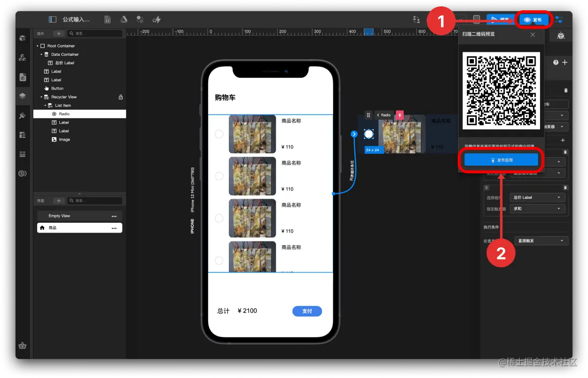Click the QR code image
Screen dimensions: 588x378
(501, 91)
